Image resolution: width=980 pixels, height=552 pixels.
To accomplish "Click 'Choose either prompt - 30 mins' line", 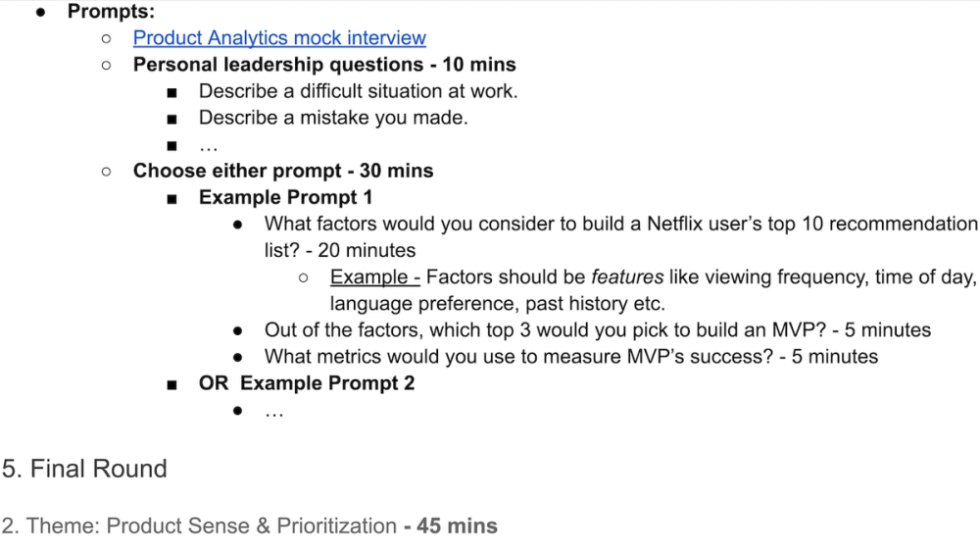I will pyautogui.click(x=283, y=171).
